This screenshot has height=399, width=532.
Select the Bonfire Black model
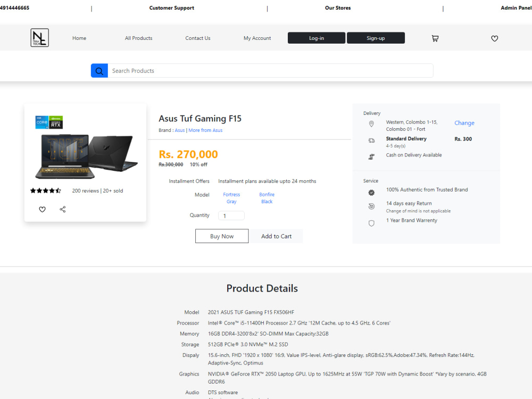pos(267,198)
